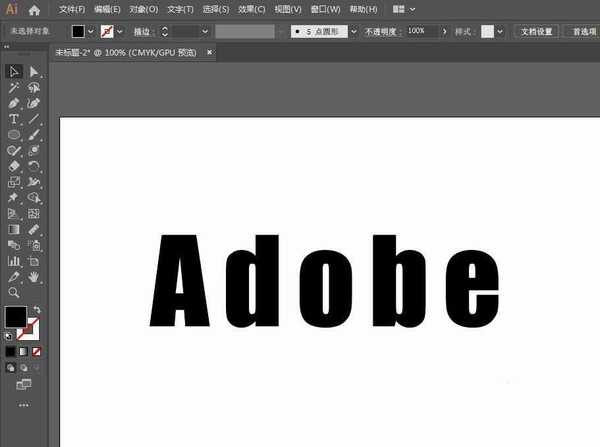Select the Selection (black arrow) tool

[x=14, y=72]
